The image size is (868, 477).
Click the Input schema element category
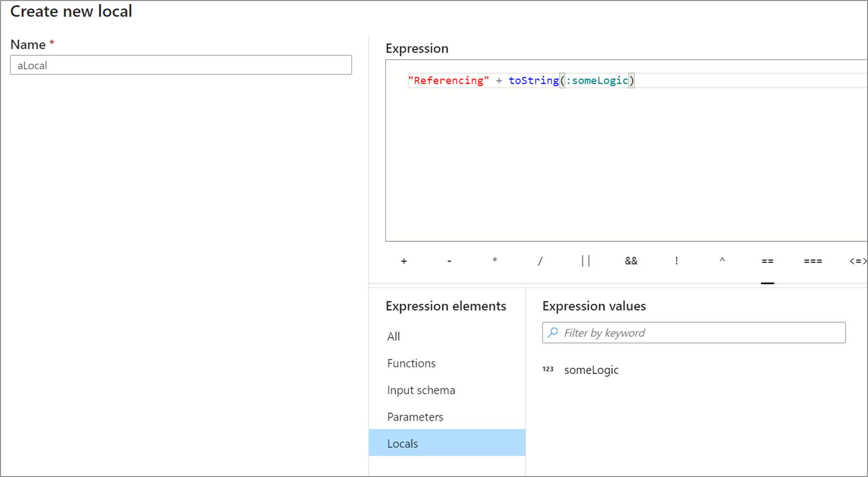422,389
